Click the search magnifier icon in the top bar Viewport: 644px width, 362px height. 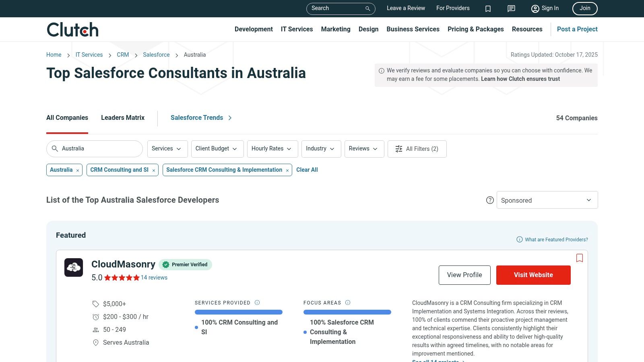(367, 8)
